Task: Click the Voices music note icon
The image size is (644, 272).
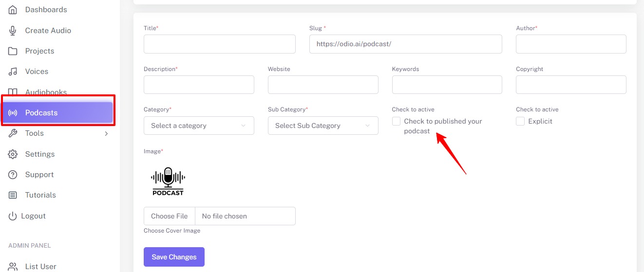Action: [13, 72]
